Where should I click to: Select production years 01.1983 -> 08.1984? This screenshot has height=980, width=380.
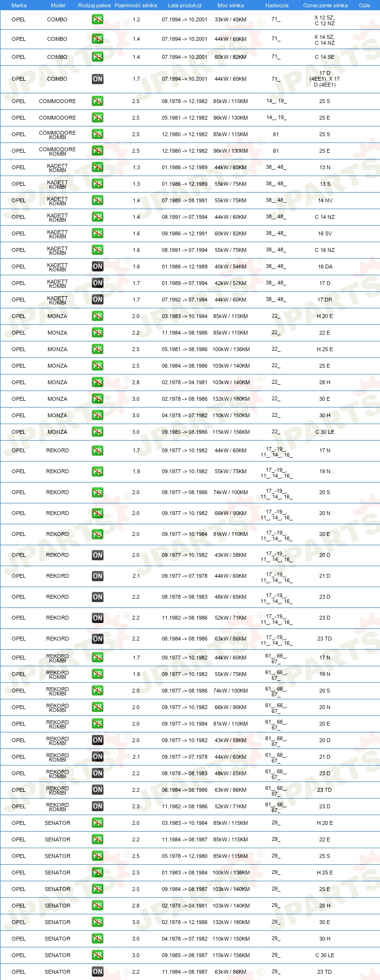185,873
